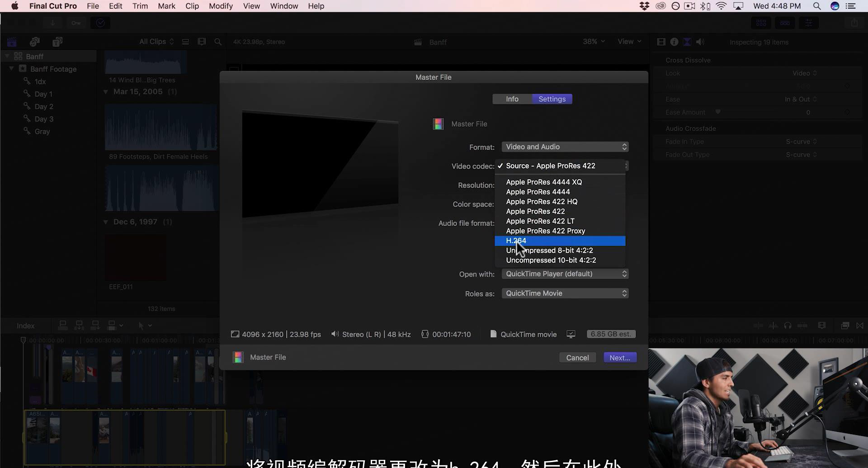The image size is (868, 468).
Task: Click the browser search magnifier
Action: (218, 42)
